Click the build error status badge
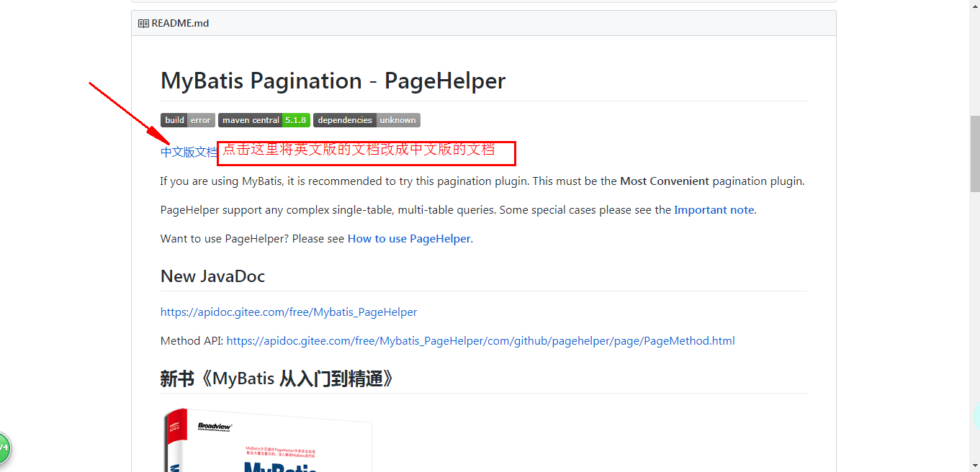Image resolution: width=980 pixels, height=472 pixels. coord(187,119)
